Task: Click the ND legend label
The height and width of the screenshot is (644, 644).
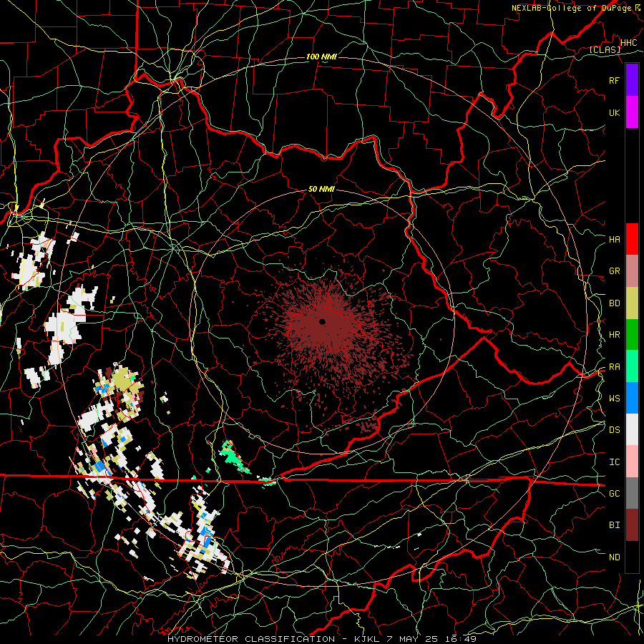Action: pos(614,557)
